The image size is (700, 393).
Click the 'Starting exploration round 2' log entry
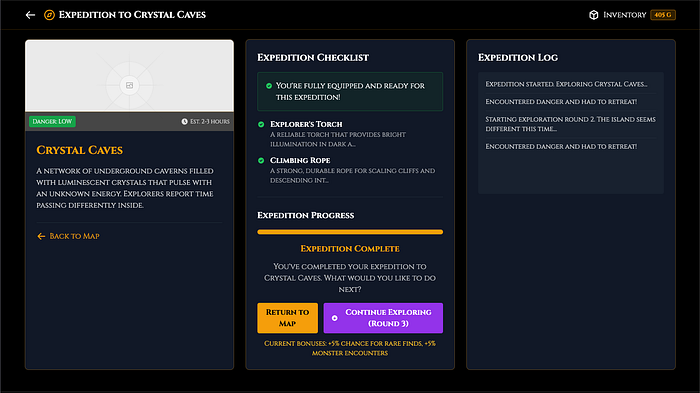coord(571,124)
